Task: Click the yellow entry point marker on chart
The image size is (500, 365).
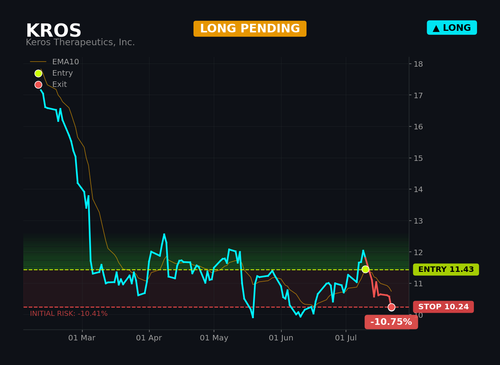Action: click(365, 269)
